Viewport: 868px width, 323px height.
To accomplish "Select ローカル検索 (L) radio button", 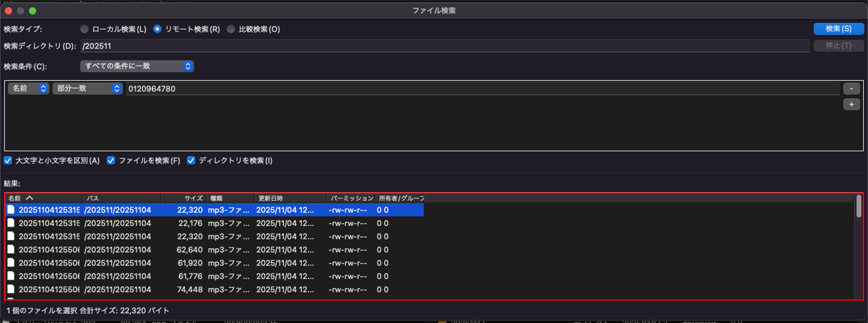I will [x=84, y=29].
